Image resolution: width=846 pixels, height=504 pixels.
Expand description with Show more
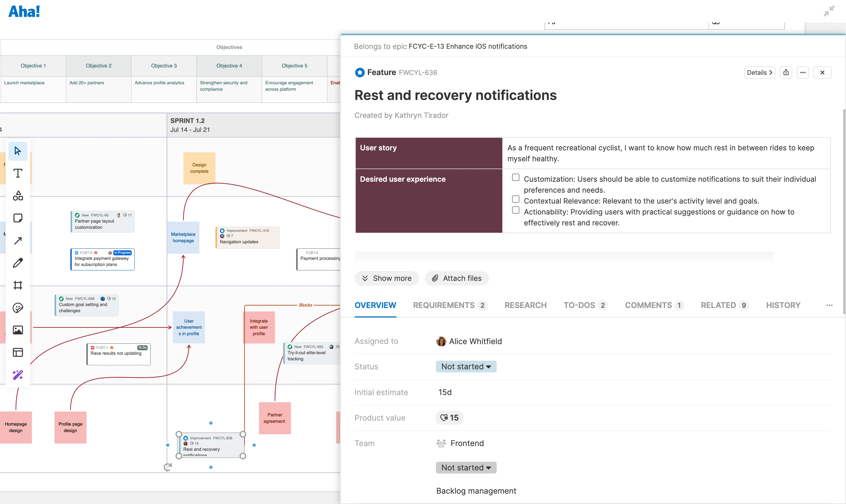click(x=387, y=278)
